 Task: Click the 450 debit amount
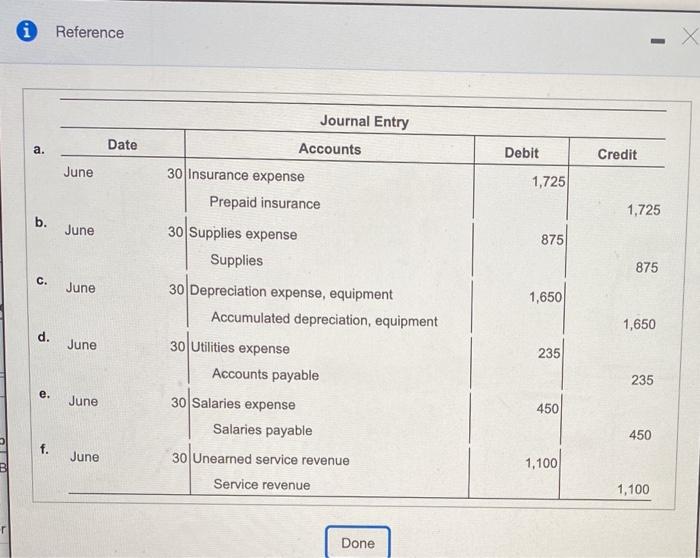point(547,408)
